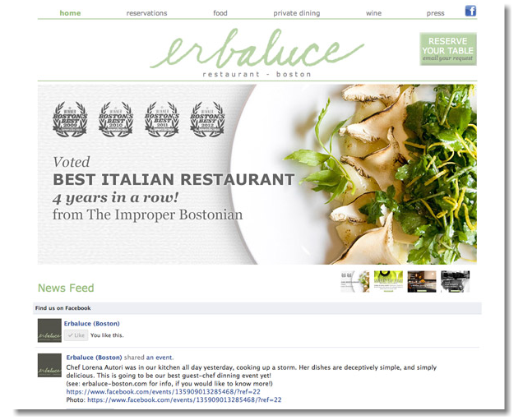The height and width of the screenshot is (420, 523).
Task: Open the Facebook icon in the top navigation
Action: pyautogui.click(x=470, y=11)
